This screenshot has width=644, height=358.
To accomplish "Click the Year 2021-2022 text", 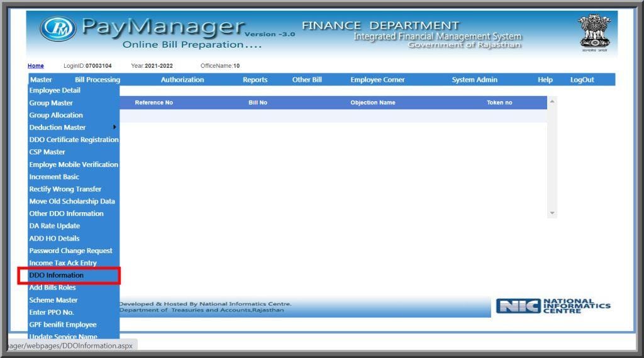I will 152,65.
